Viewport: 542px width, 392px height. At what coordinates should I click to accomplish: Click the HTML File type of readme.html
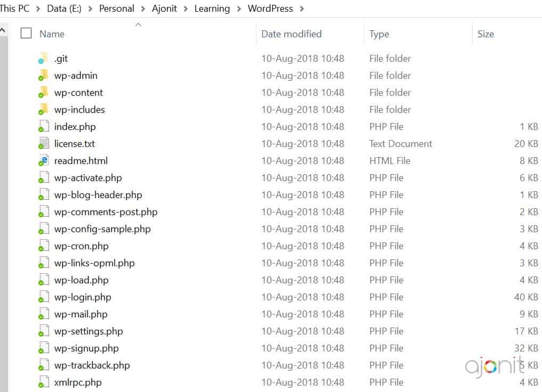pyautogui.click(x=390, y=161)
